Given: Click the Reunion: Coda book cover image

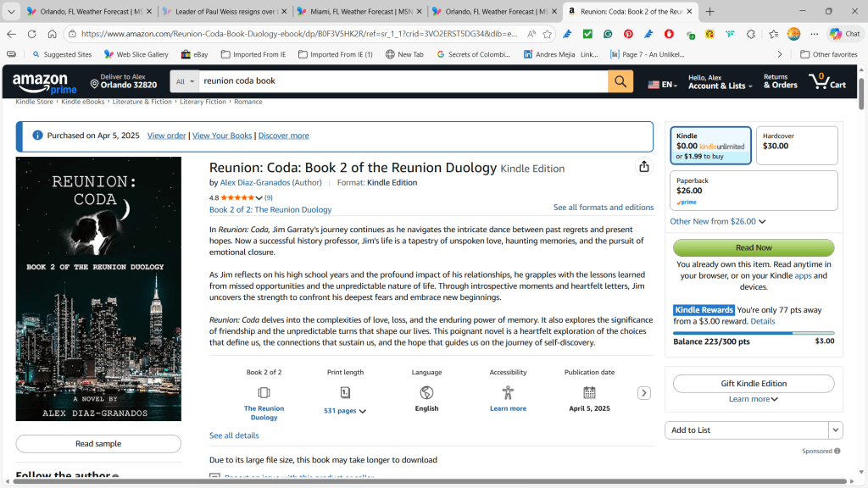Looking at the screenshot, I should pos(98,288).
